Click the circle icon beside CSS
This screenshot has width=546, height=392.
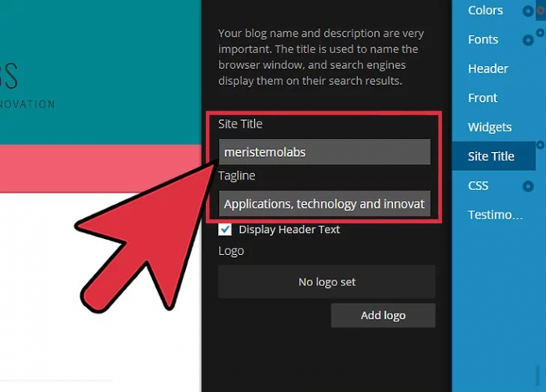tap(528, 187)
